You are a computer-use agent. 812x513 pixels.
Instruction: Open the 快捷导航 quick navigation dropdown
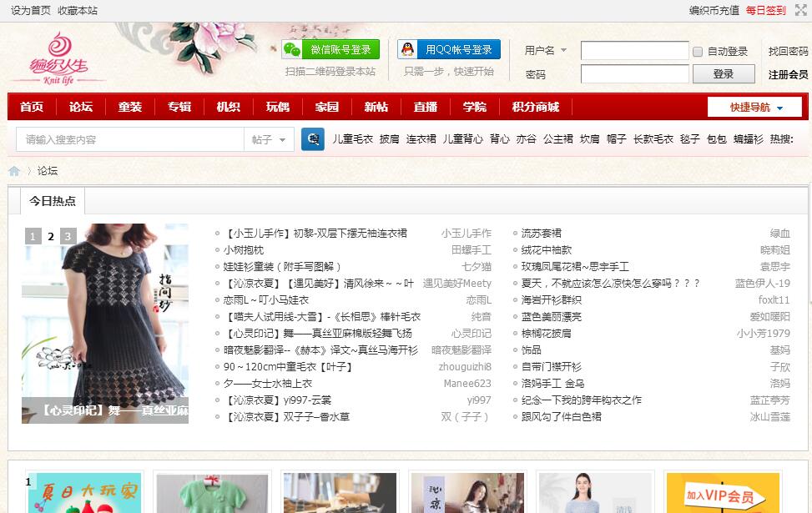click(755, 108)
